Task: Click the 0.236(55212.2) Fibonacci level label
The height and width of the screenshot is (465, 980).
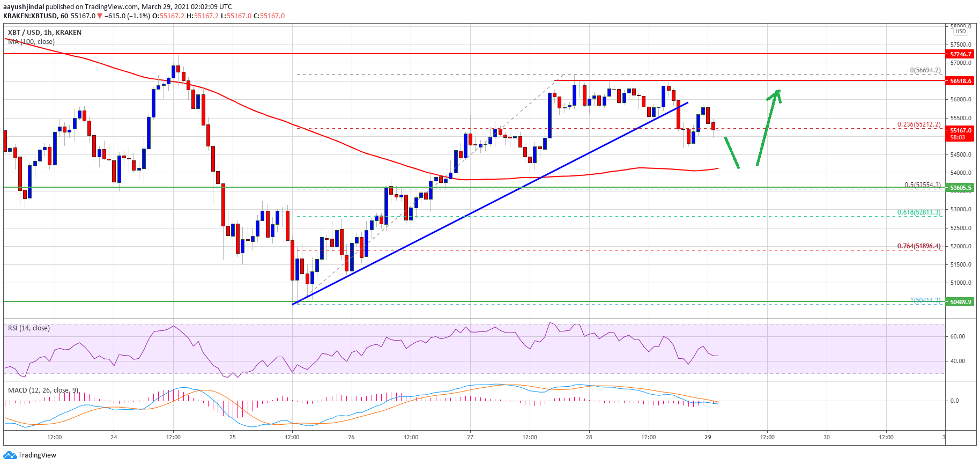Action: coord(919,124)
